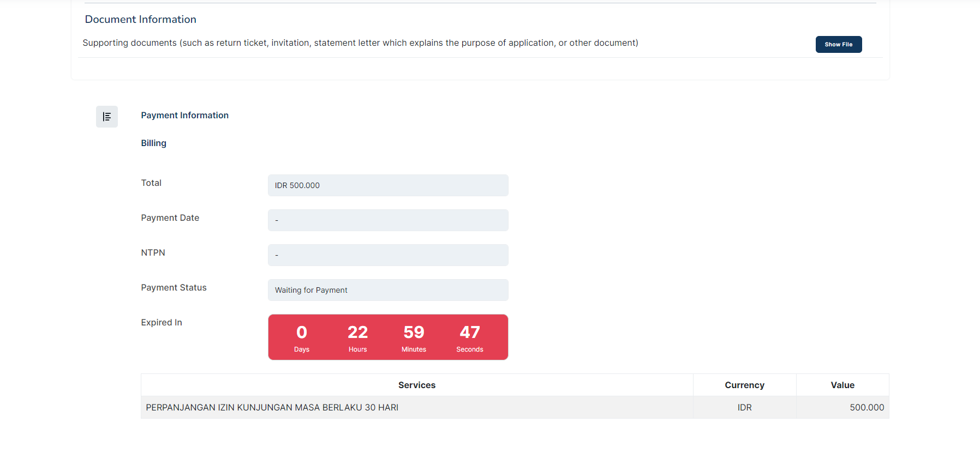
Task: Click the Days countdown value
Action: point(302,332)
